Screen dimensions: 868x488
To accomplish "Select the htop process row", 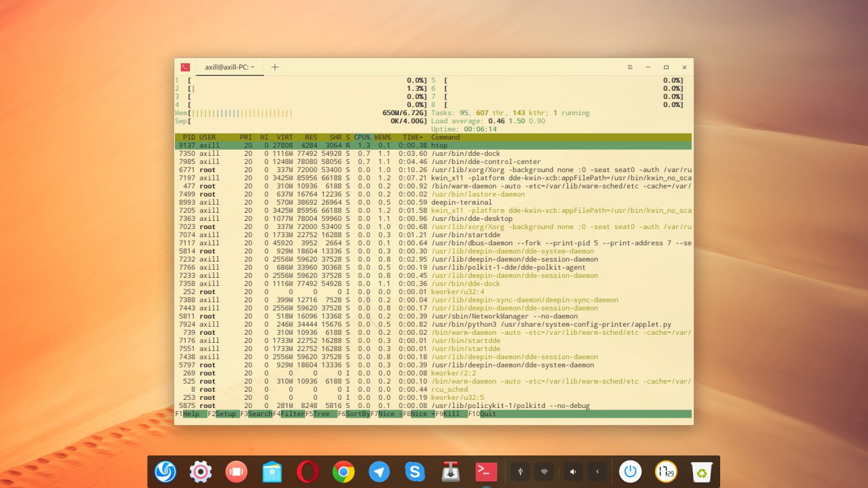I will click(433, 146).
